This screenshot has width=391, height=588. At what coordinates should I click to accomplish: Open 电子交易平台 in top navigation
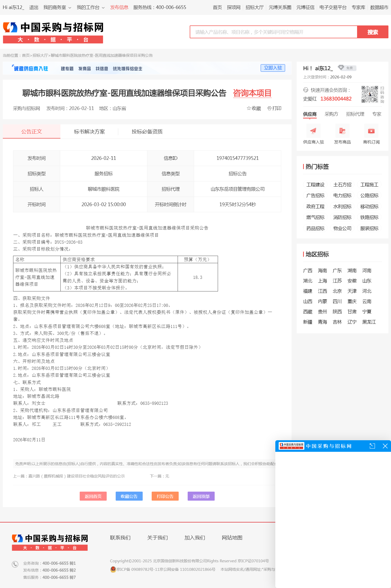(333, 7)
